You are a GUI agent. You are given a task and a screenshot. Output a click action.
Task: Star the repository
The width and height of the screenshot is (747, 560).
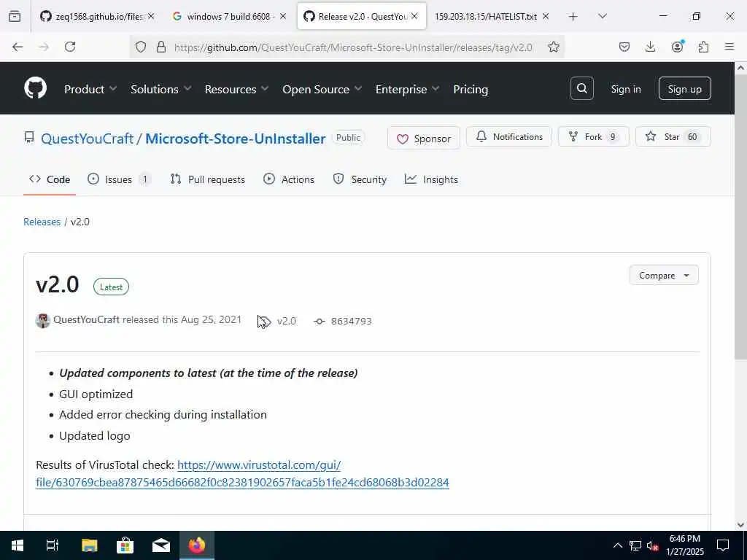pyautogui.click(x=673, y=136)
